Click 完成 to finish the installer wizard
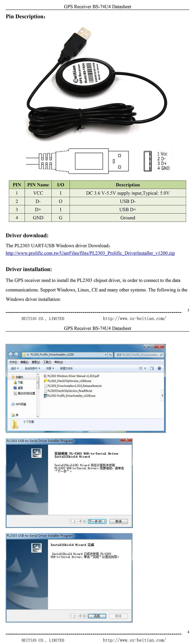Image resolution: width=195 pixels, height=644 pixels. tap(97, 616)
